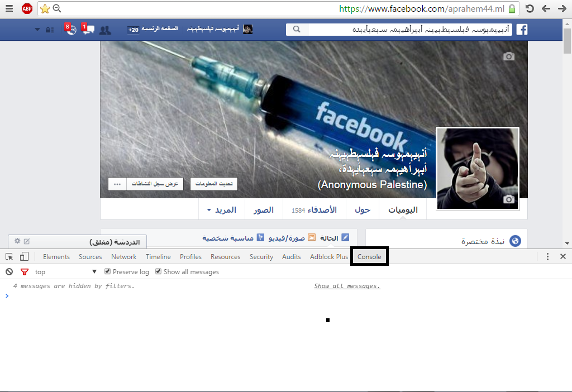The width and height of the screenshot is (572, 392).
Task: Clear the console log icon
Action: pyautogui.click(x=9, y=272)
